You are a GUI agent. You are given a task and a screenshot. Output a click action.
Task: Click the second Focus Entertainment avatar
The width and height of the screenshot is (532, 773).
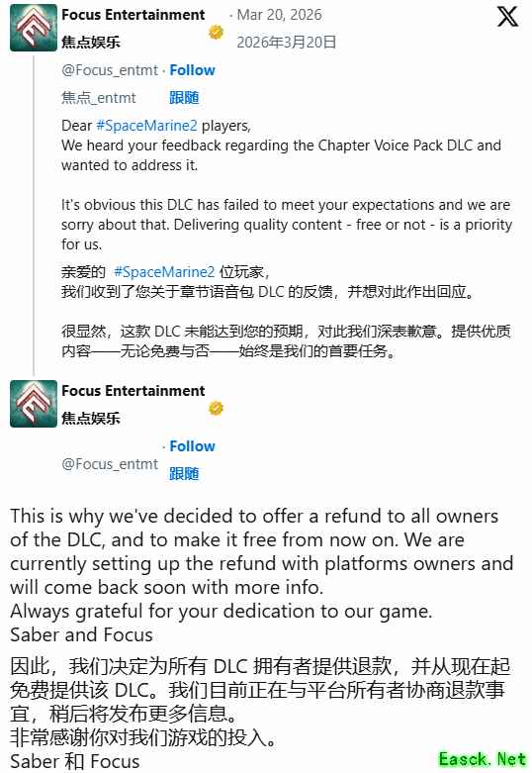click(34, 404)
